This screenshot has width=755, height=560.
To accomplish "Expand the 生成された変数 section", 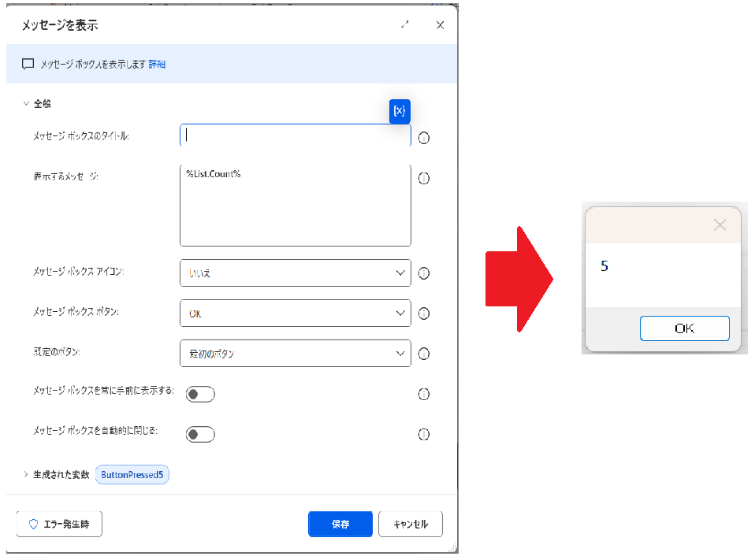I will point(26,474).
